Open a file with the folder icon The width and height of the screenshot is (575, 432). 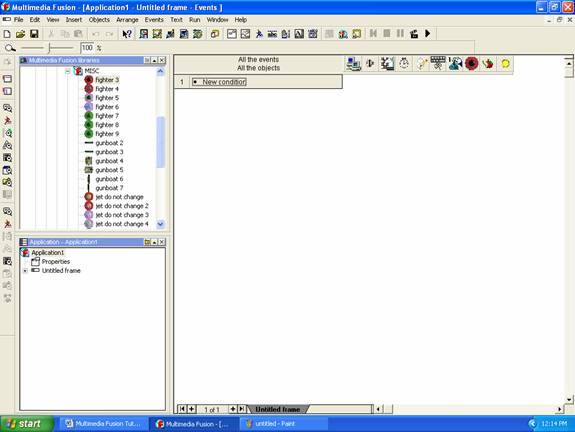point(21,34)
